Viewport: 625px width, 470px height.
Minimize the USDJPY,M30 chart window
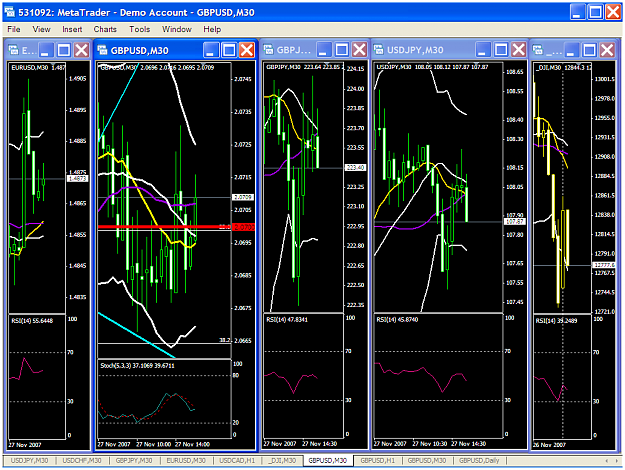(482, 50)
